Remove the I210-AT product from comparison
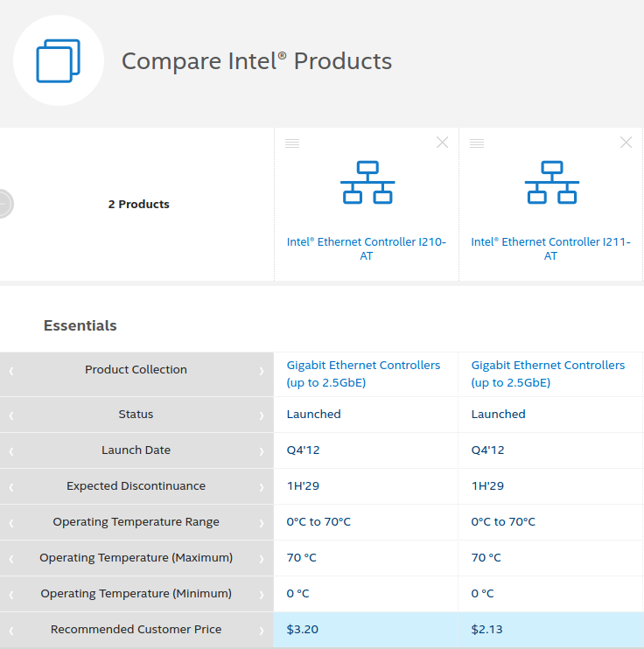The width and height of the screenshot is (644, 649). coord(442,143)
